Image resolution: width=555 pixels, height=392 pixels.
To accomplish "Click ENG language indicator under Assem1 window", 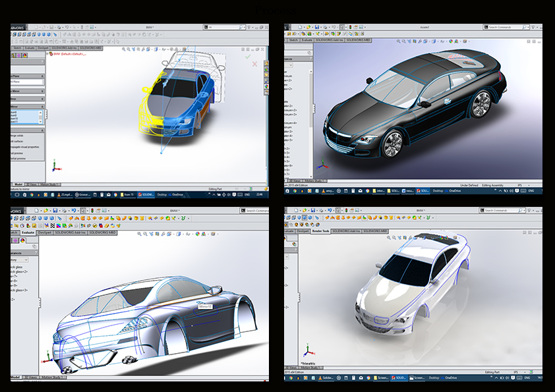I will point(531,190).
